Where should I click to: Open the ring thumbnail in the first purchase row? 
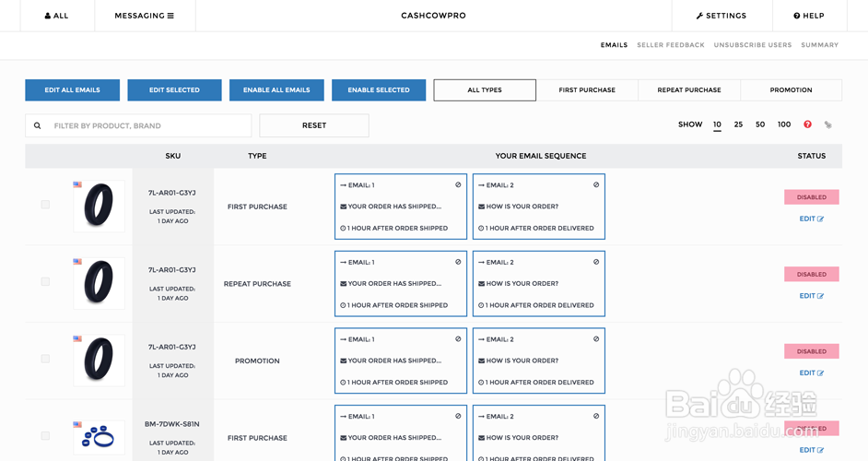(100, 206)
